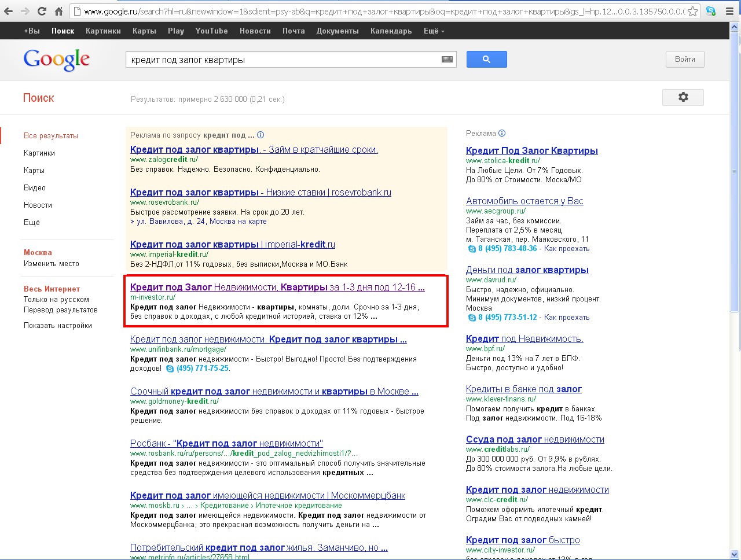Show info about the top ad block
The image size is (741, 560).
pyautogui.click(x=261, y=135)
